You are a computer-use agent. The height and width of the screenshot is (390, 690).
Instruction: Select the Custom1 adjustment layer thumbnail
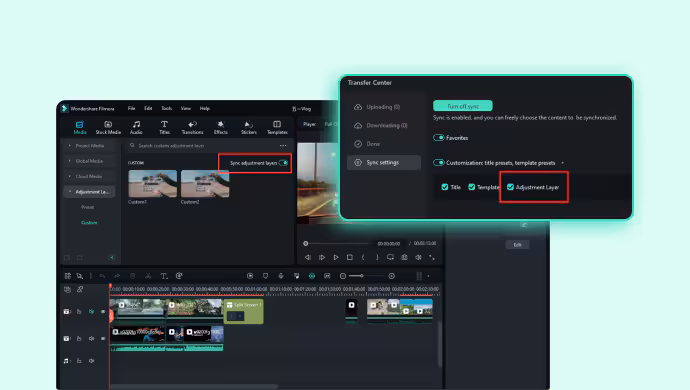pyautogui.click(x=153, y=184)
